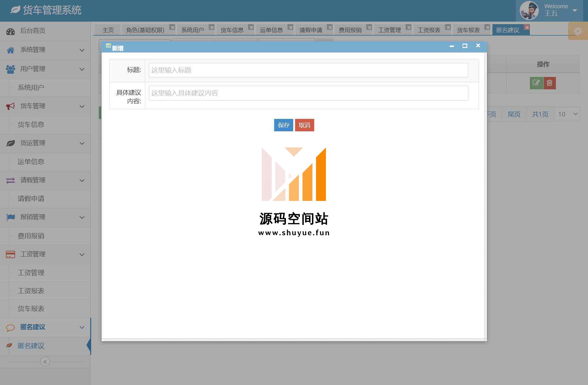
Task: Switch to the 货车信息 tab
Action: tap(232, 30)
